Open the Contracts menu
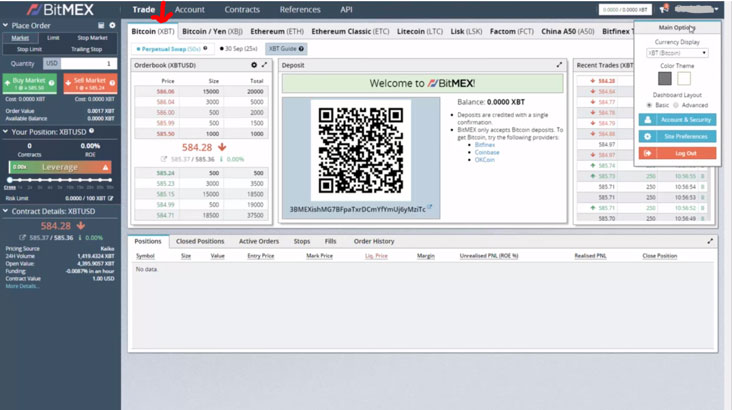Screen dimensions: 732x410 (242, 9)
